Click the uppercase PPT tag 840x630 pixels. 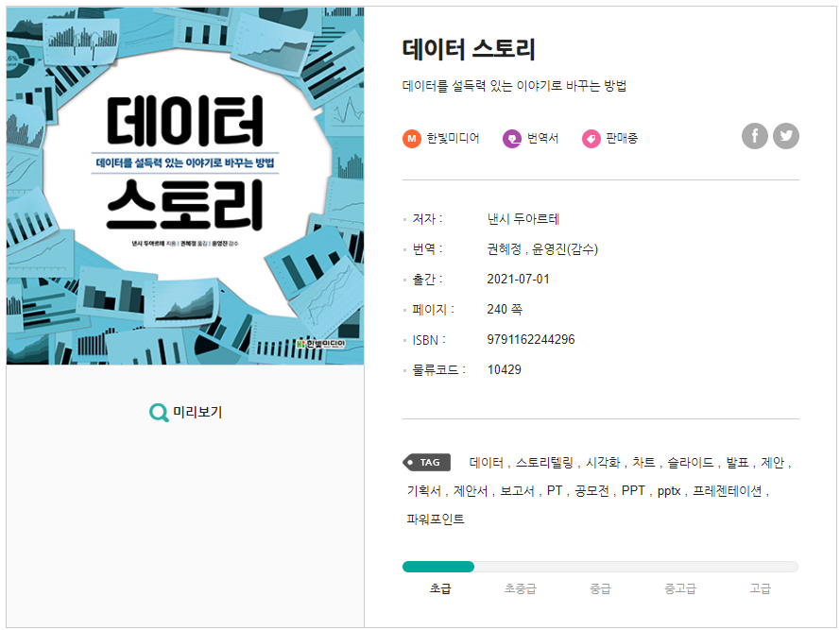click(633, 491)
